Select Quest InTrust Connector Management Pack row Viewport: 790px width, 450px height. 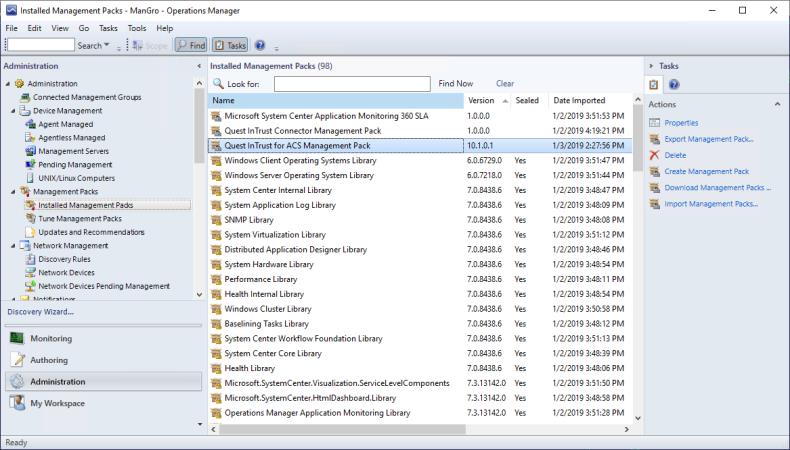tap(420, 131)
